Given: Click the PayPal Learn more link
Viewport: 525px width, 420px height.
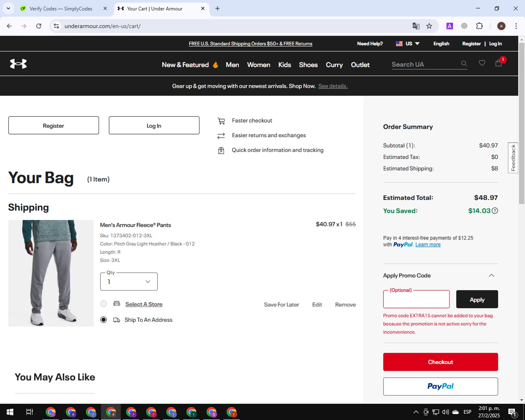Looking at the screenshot, I should pyautogui.click(x=428, y=245).
